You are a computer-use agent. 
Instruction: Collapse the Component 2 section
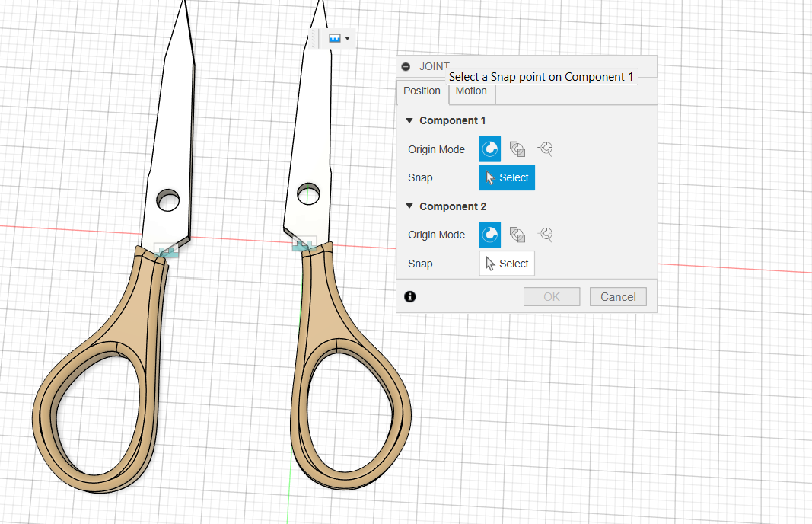click(x=409, y=206)
